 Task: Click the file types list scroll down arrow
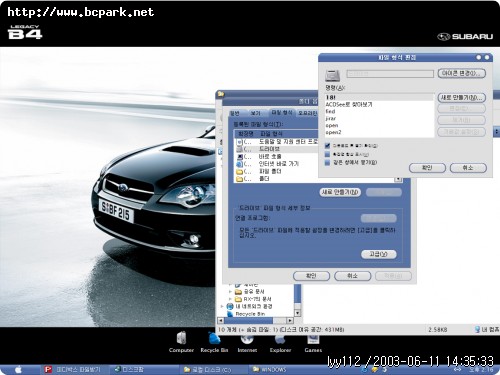tap(398, 179)
